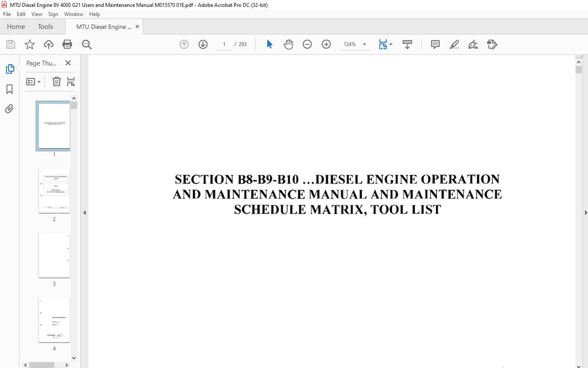Screen dimensions: 588x368
Task: Open the Stamp tool
Action: click(x=492, y=44)
